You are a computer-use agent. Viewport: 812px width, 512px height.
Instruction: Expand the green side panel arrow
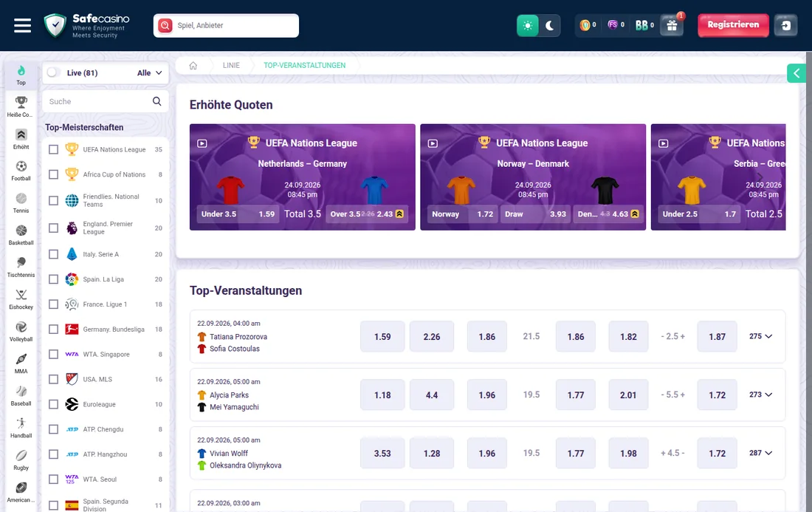[x=796, y=73]
